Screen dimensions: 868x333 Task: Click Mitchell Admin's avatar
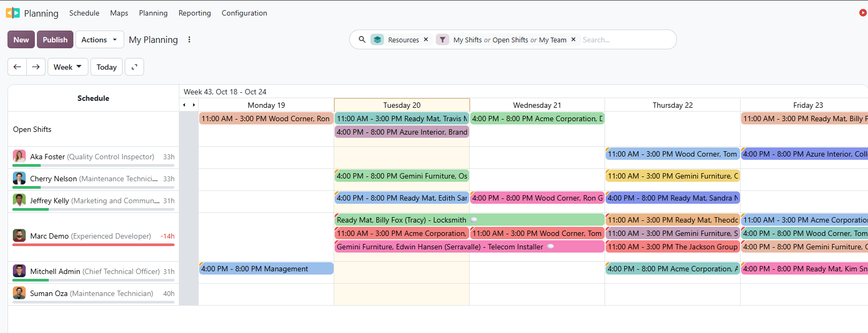coord(19,271)
